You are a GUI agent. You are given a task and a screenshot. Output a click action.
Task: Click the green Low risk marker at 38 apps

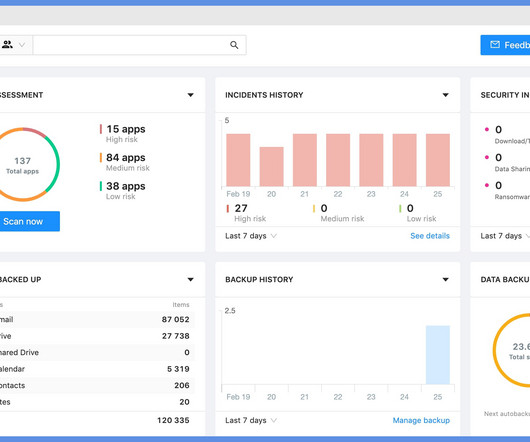pos(101,186)
